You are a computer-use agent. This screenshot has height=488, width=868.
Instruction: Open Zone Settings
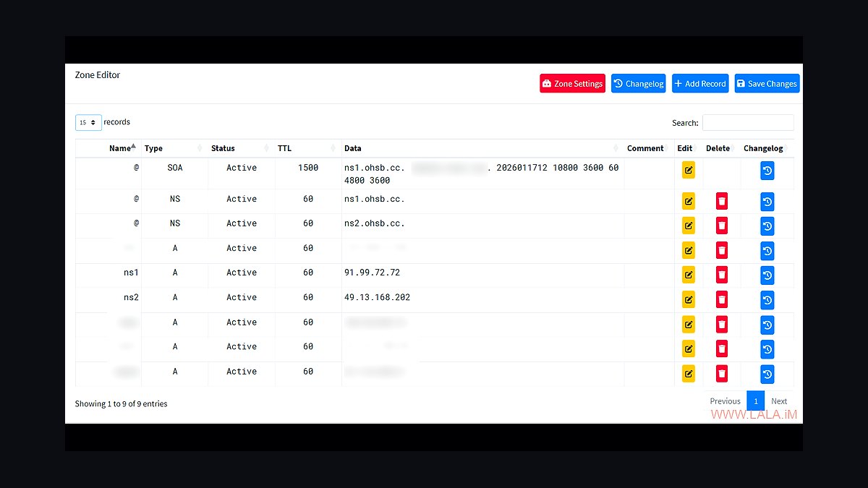pos(572,84)
